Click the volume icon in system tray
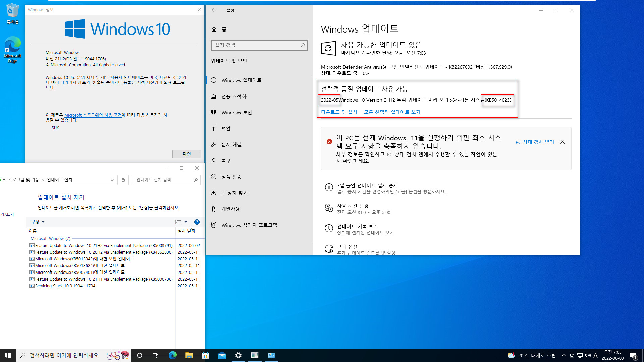 click(588, 355)
